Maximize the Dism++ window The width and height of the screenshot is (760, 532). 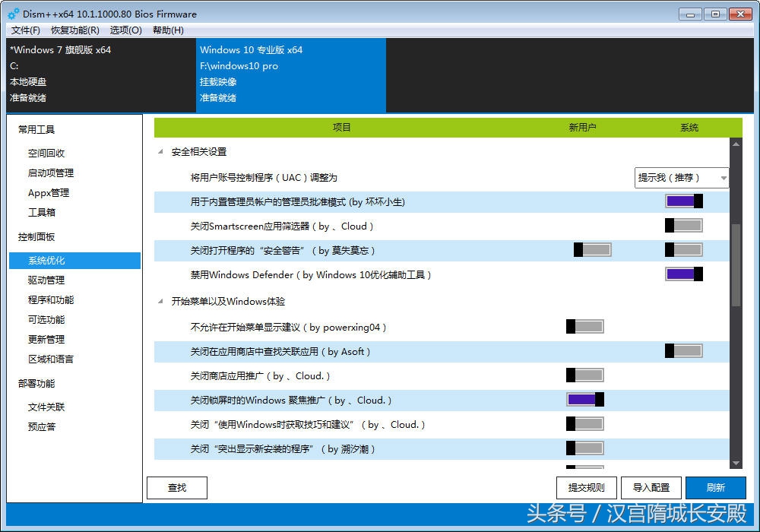[715, 14]
